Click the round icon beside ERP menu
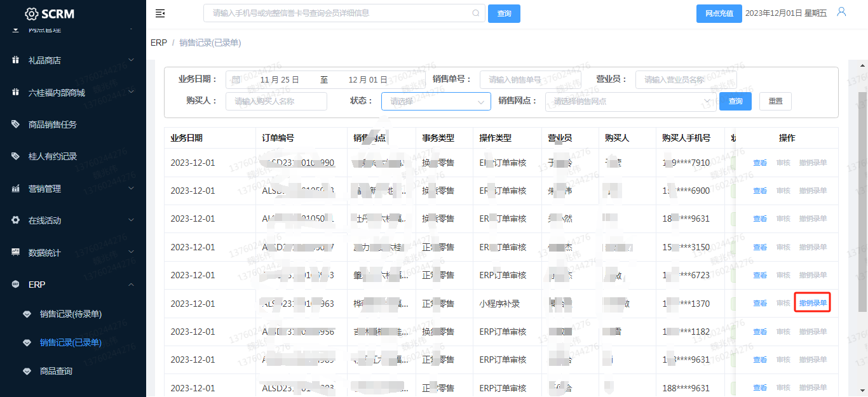The height and width of the screenshot is (397, 868). tap(15, 285)
